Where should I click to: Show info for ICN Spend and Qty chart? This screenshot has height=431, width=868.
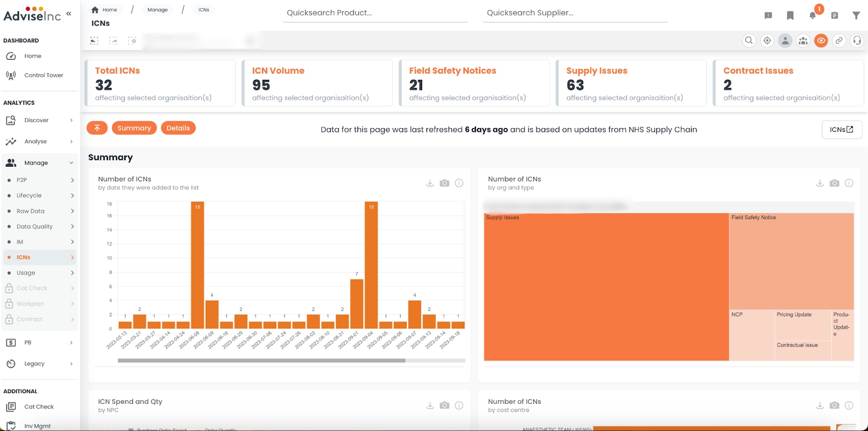click(459, 405)
